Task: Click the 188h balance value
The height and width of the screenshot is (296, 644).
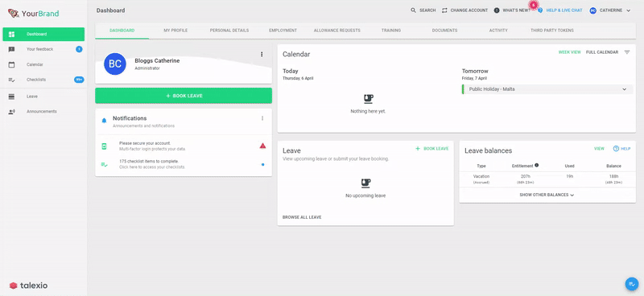Action: pos(613,176)
